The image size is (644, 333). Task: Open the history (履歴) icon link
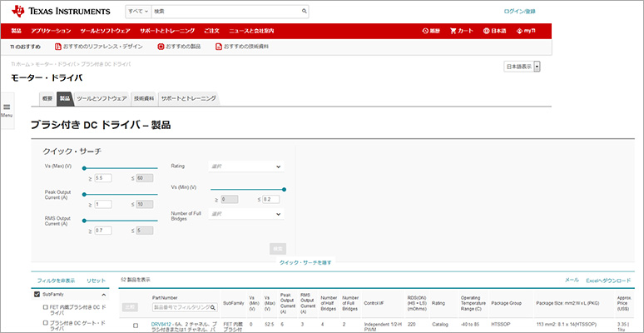425,31
